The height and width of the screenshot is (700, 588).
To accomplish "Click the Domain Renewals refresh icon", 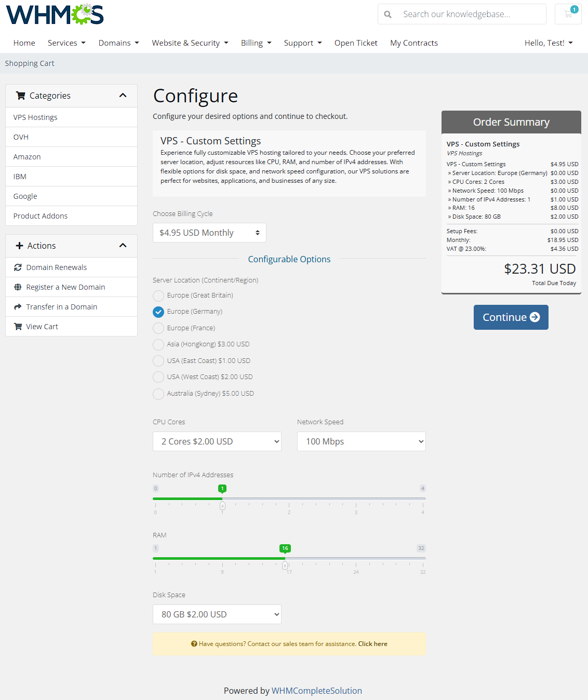I will click(17, 267).
